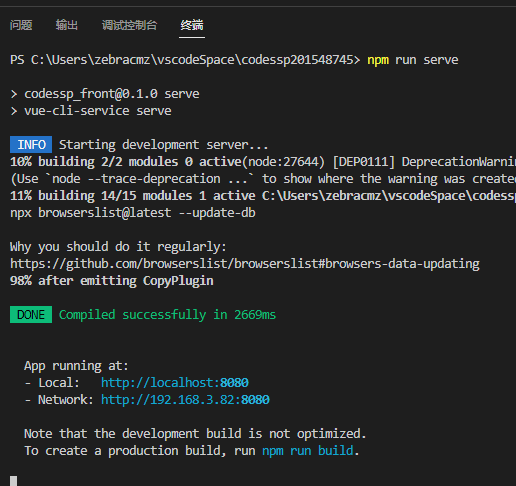Click the green DONE badge
516x486 pixels.
pos(31,315)
